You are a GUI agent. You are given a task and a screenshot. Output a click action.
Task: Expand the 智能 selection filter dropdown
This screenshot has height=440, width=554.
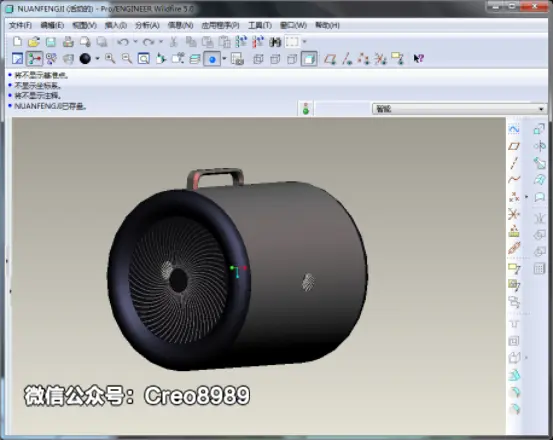(x=541, y=109)
